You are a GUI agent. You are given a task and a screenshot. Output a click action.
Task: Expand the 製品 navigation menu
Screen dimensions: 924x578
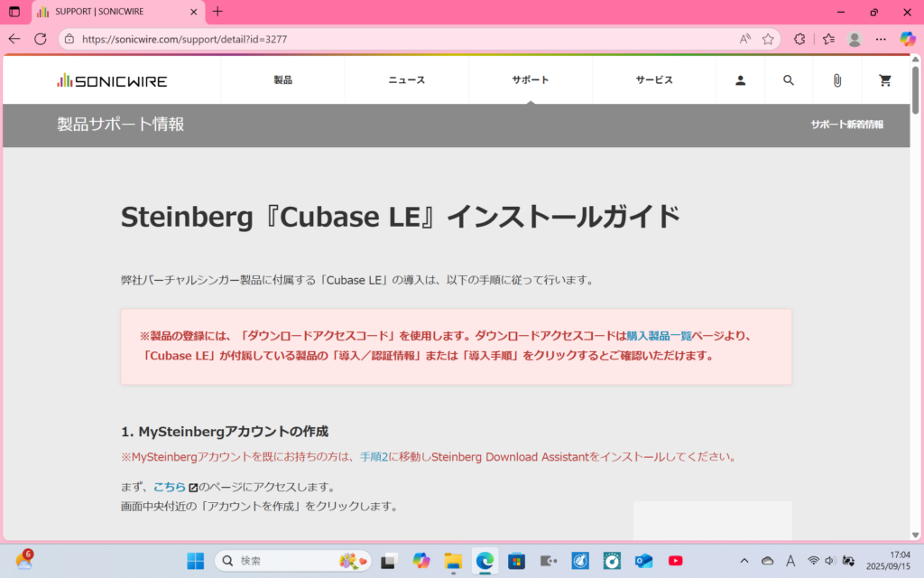(282, 80)
